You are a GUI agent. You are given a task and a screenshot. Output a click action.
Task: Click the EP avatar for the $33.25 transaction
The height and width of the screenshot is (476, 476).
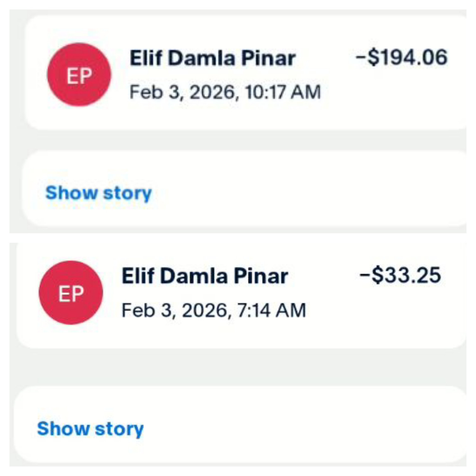[71, 293]
